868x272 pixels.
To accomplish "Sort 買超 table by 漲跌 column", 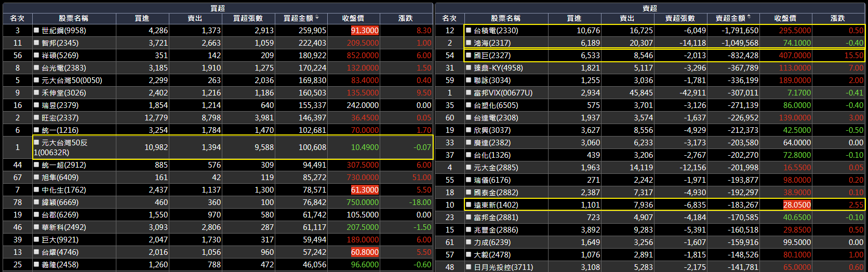I will [x=406, y=18].
